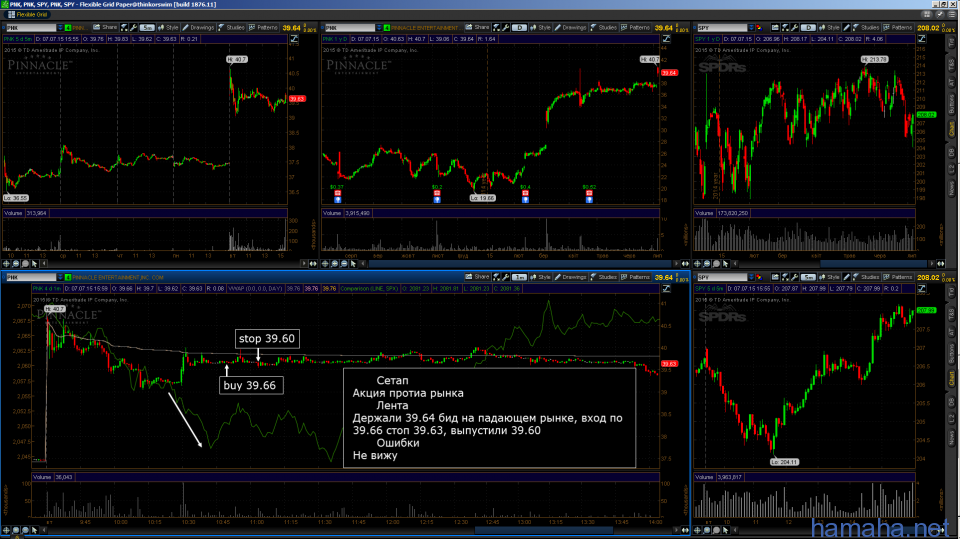The image size is (960, 539).
Task: Click the price-axis icon in top-middle daily chart
Action: 666,39
